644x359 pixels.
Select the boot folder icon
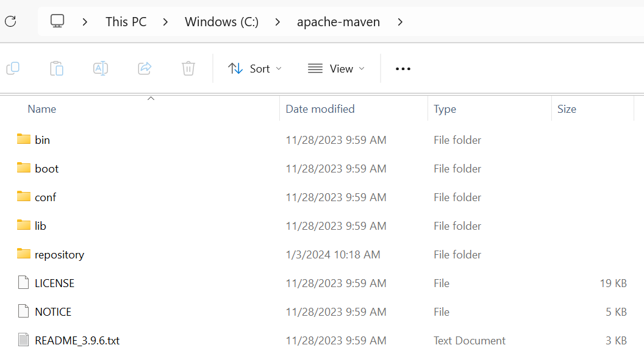click(x=24, y=168)
